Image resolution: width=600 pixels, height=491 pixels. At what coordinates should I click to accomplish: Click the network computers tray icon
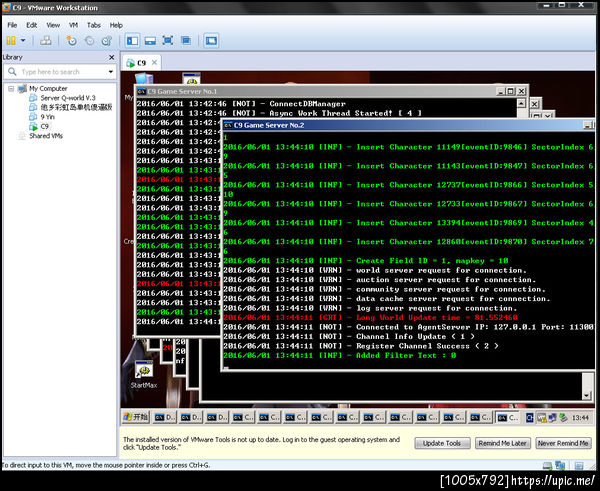[x=552, y=418]
